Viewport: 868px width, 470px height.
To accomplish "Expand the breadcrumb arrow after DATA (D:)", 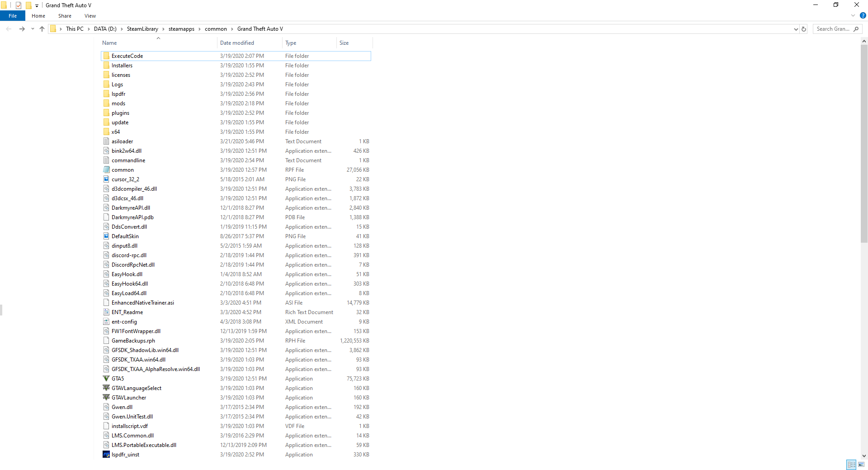I will [122, 29].
